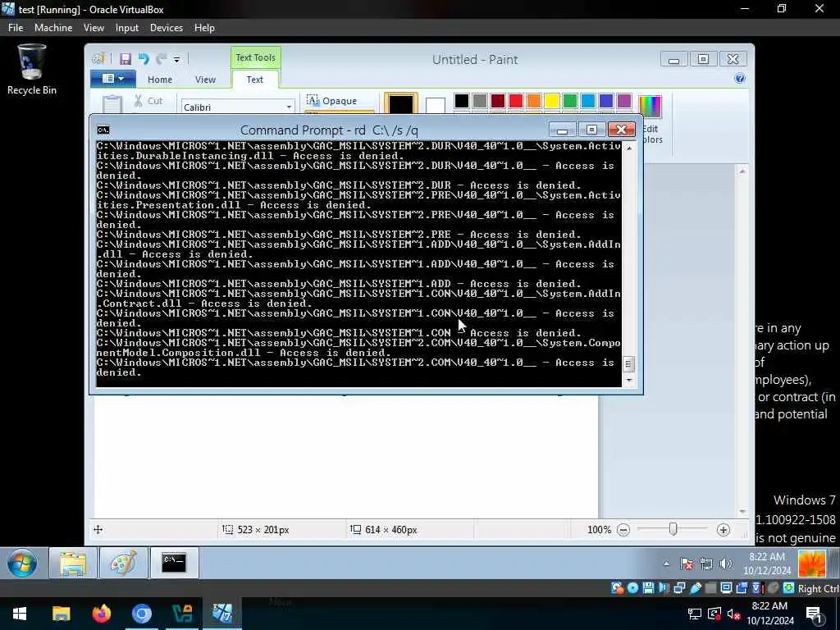This screenshot has height=630, width=840.
Task: Select the Opaque background option
Action: click(x=332, y=101)
